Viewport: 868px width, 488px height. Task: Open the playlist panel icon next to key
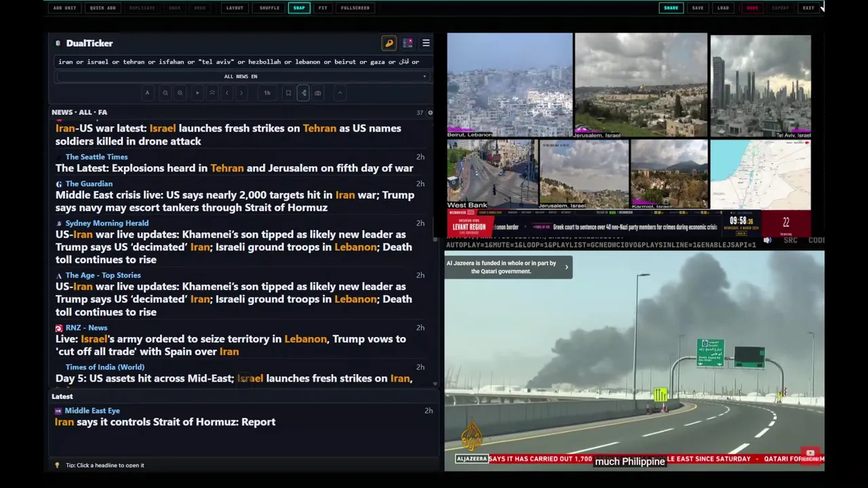[408, 43]
